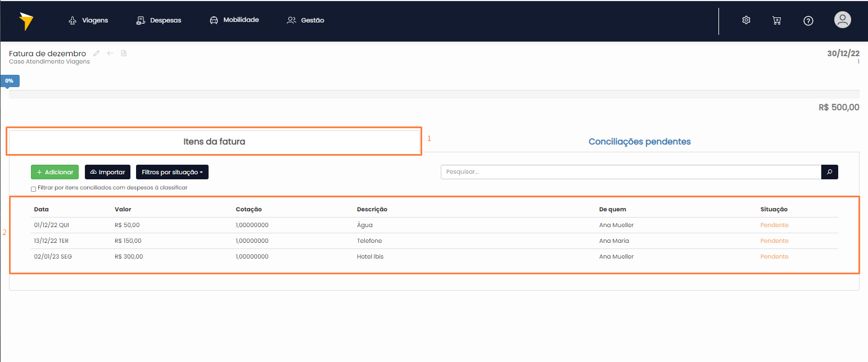Viewport: 868px width, 362px height.
Task: Open the shopping cart icon
Action: pos(777,20)
